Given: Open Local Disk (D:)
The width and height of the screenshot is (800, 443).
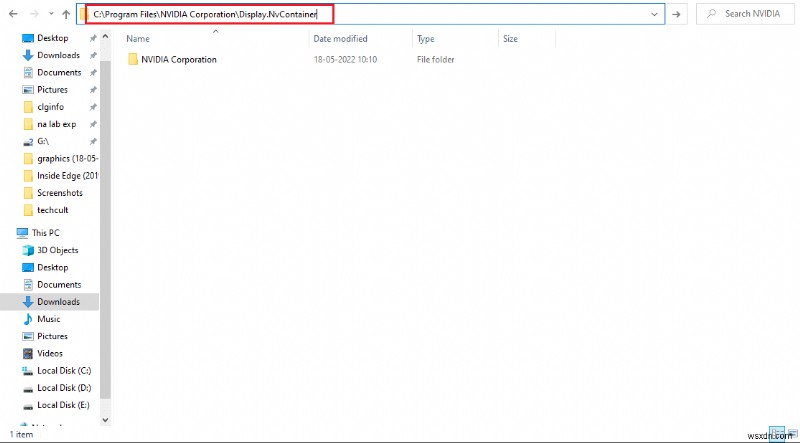Looking at the screenshot, I should tap(64, 388).
